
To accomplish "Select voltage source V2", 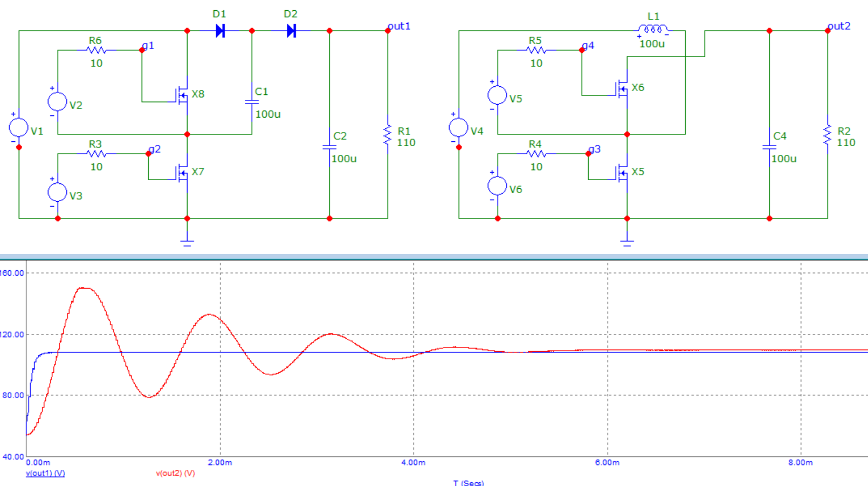I will (58, 101).
